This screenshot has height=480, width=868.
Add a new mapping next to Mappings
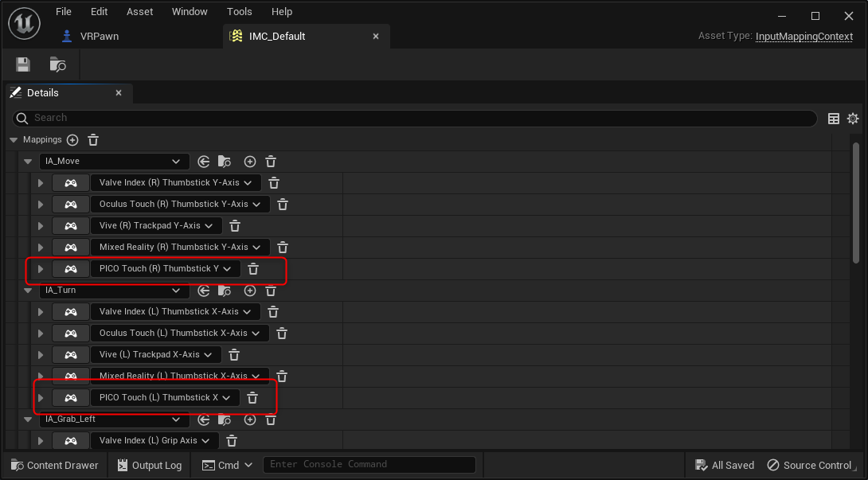[72, 140]
